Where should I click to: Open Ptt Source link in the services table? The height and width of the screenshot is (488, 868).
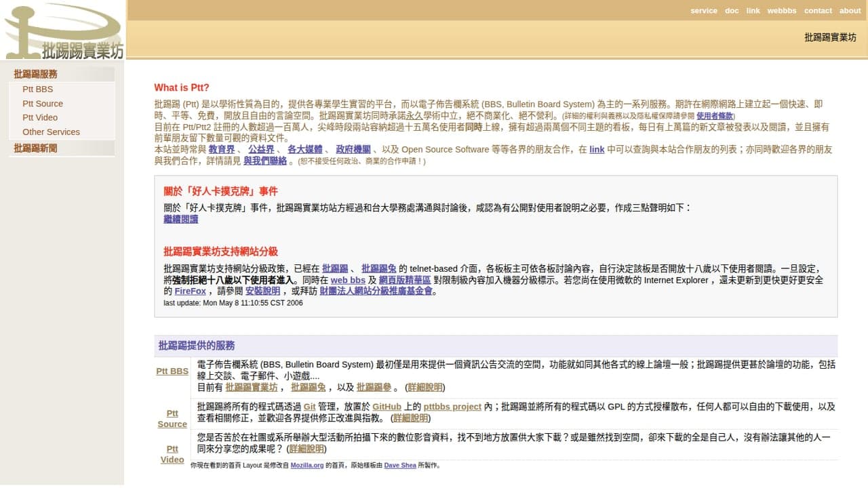(172, 419)
